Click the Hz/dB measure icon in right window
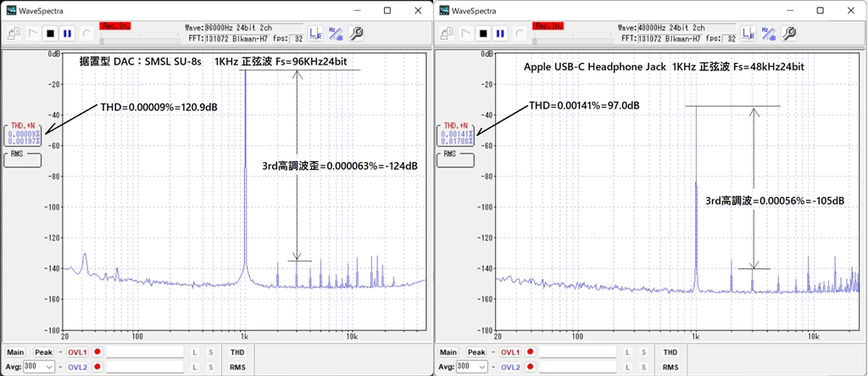The width and height of the screenshot is (868, 376). 768,33
